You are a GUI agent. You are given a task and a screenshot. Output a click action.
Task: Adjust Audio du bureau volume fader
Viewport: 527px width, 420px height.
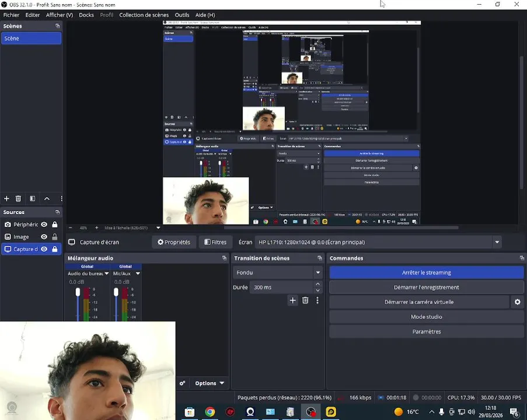78,292
